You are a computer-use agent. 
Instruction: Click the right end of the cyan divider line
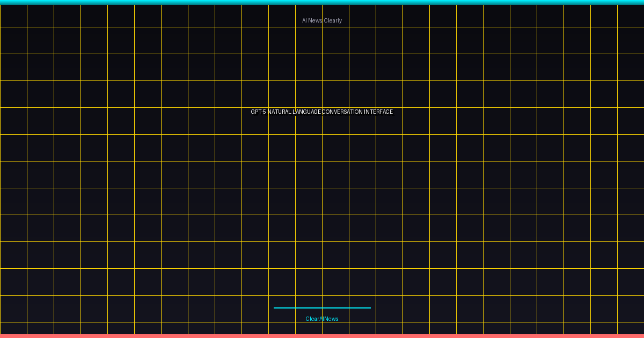[x=369, y=308]
